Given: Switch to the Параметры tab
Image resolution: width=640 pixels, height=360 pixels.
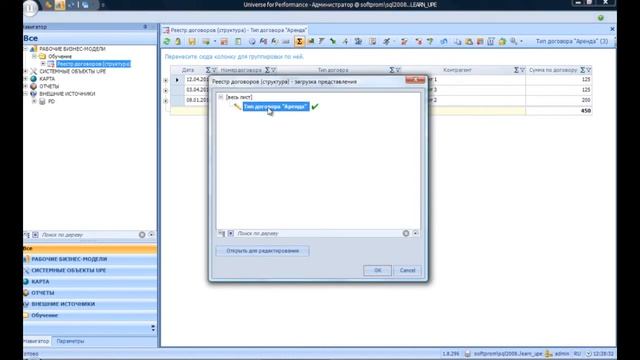Looking at the screenshot, I should pyautogui.click(x=70, y=341).
